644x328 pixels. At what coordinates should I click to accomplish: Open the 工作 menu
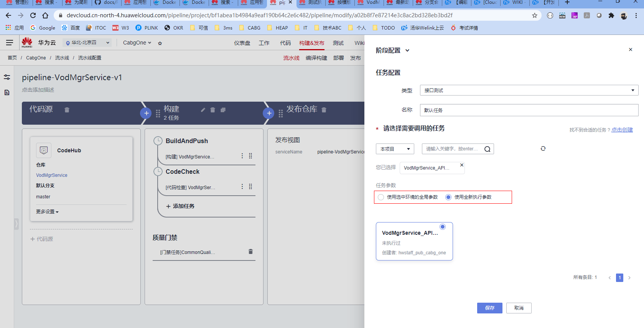click(264, 43)
